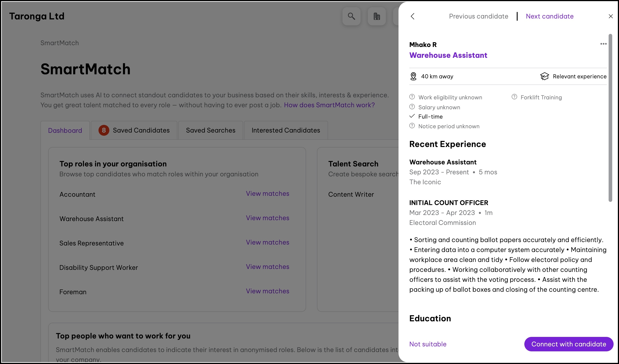
Task: Close the candidate panel with X
Action: coord(611,16)
